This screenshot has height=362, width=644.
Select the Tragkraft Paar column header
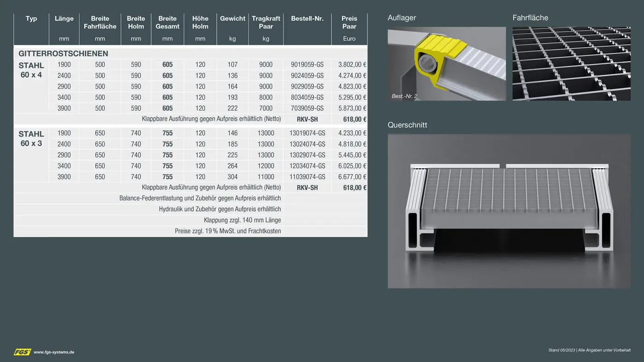click(x=266, y=23)
